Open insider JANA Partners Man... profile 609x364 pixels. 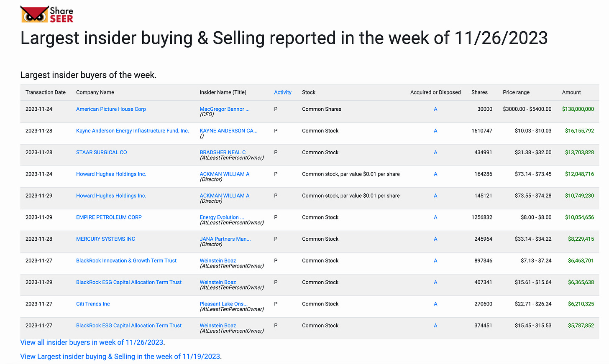tap(225, 239)
